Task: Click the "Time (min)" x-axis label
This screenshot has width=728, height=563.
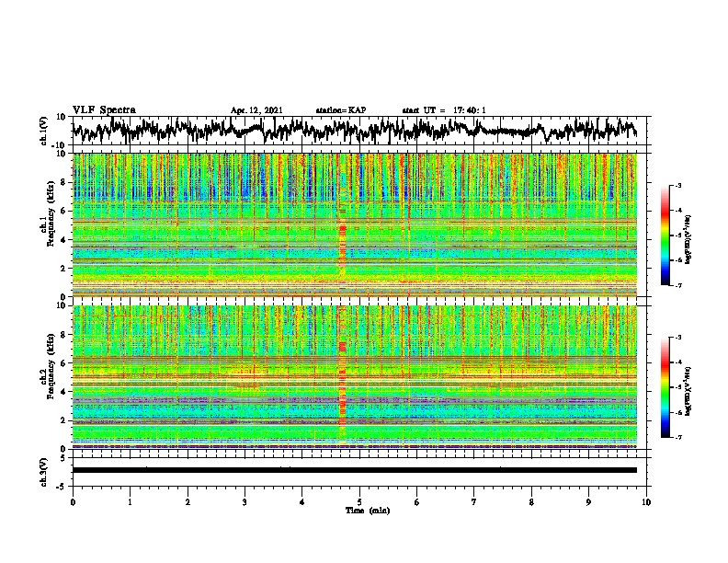Action: pyautogui.click(x=368, y=511)
